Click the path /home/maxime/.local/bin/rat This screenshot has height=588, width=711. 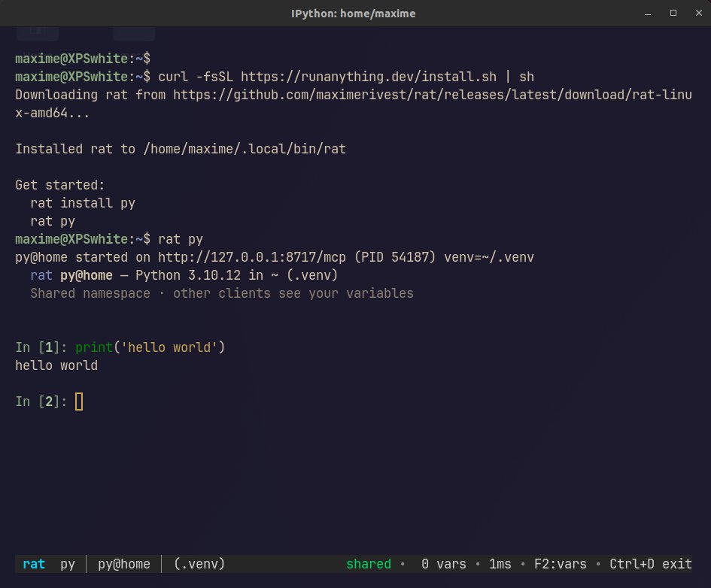[245, 149]
